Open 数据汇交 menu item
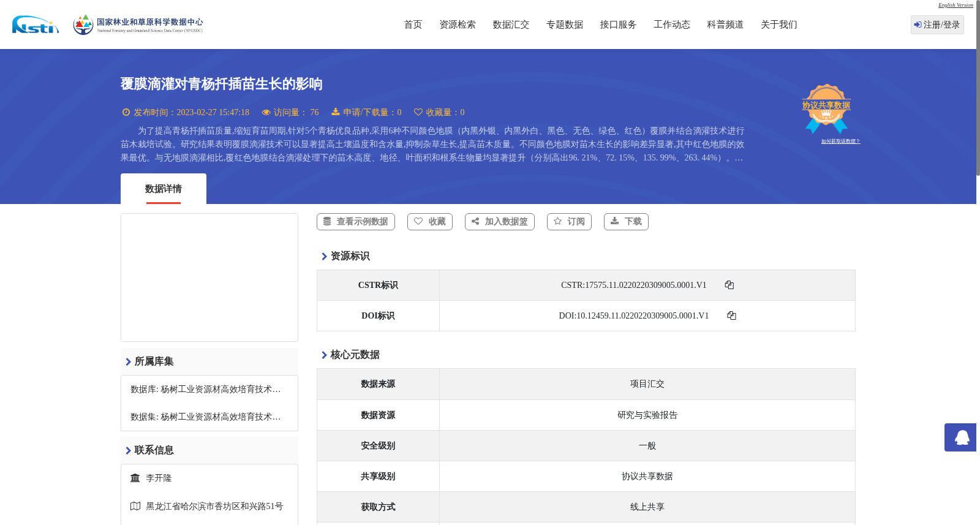Viewport: 980px width, 525px height. pyautogui.click(x=511, y=25)
